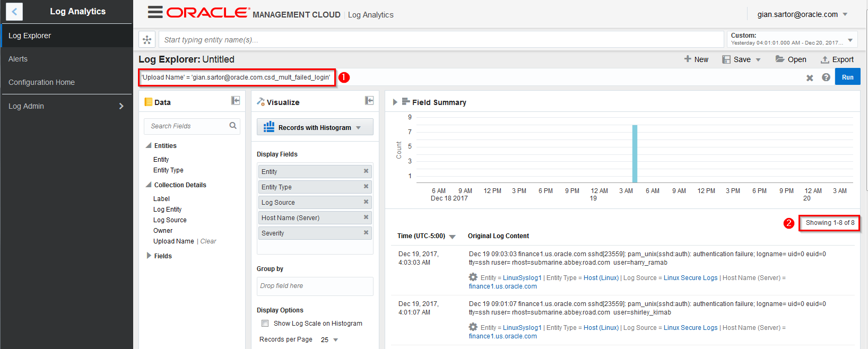Image resolution: width=868 pixels, height=349 pixels.
Task: Enable Show Log Scale on Histogram
Action: 265,324
